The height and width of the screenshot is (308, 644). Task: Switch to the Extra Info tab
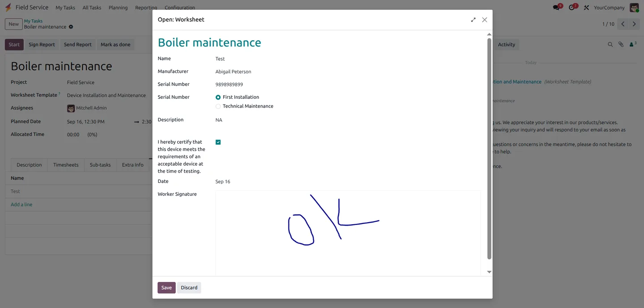click(133, 165)
